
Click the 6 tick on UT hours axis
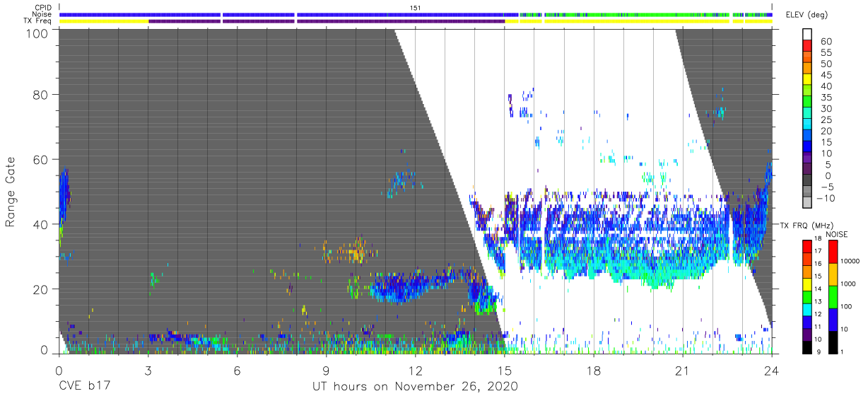[237, 370]
